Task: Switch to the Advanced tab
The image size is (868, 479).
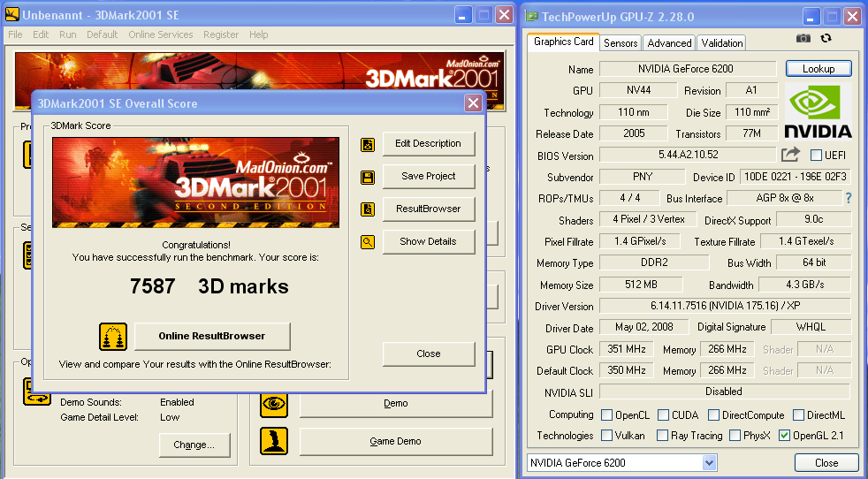Action: [669, 42]
